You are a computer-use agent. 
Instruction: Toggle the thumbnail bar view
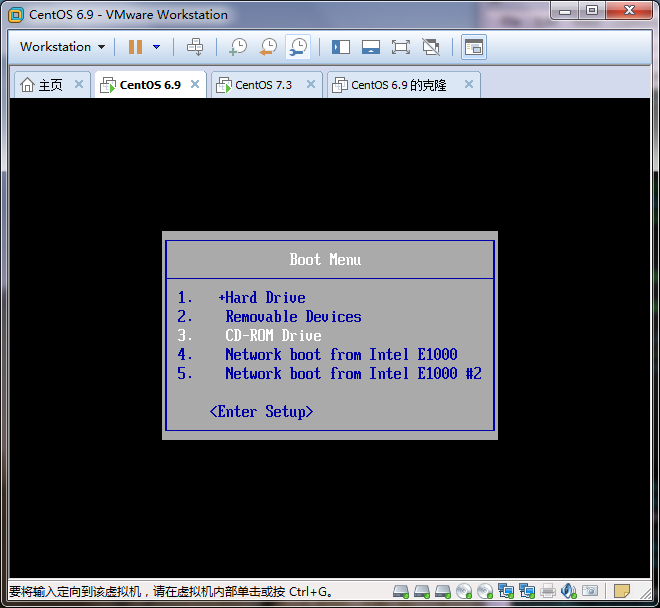(x=371, y=47)
